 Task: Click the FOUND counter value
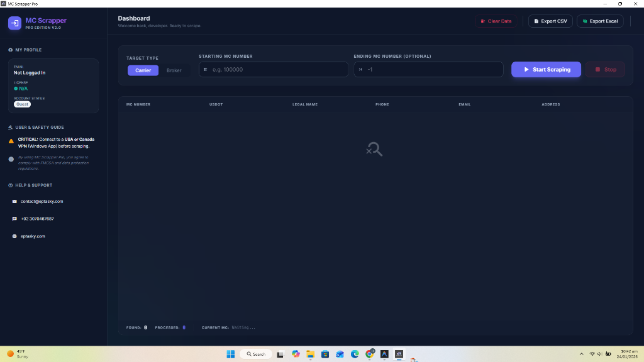145,327
